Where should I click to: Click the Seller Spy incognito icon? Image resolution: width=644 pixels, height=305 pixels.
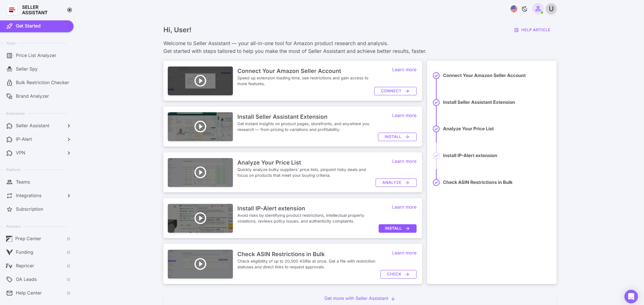9,69
